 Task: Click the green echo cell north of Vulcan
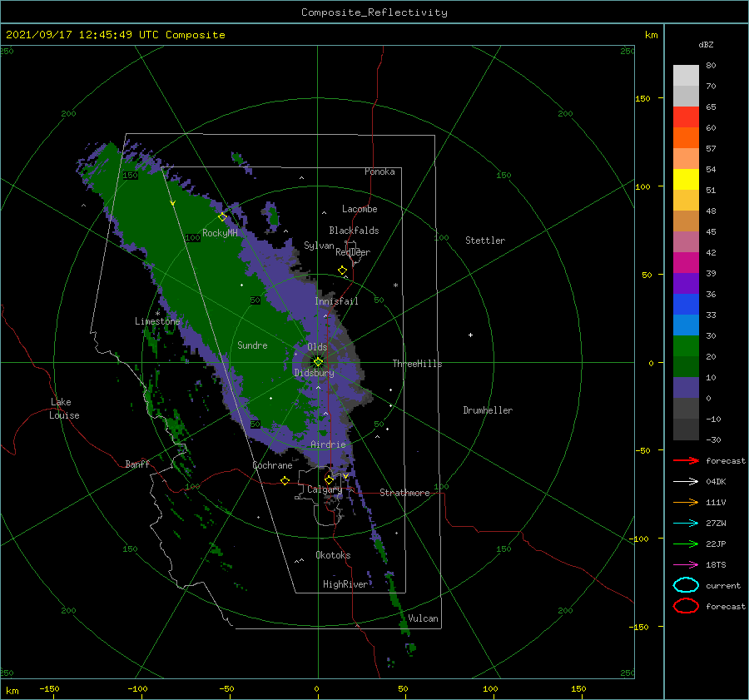[x=394, y=591]
